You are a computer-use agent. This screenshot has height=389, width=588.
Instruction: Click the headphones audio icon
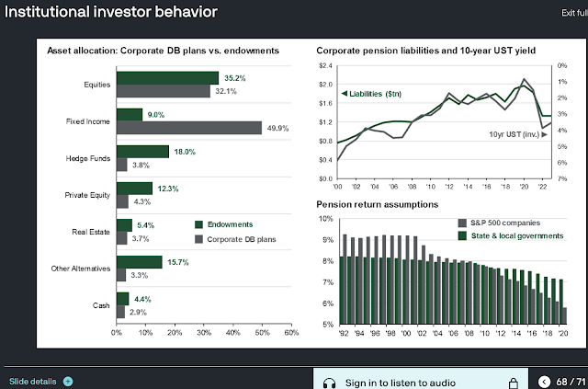330,383
